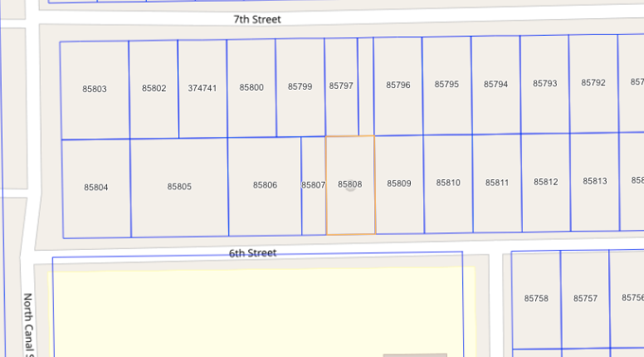Image resolution: width=644 pixels, height=357 pixels.
Task: Click parcel 85804 near the corner
Action: 95,188
